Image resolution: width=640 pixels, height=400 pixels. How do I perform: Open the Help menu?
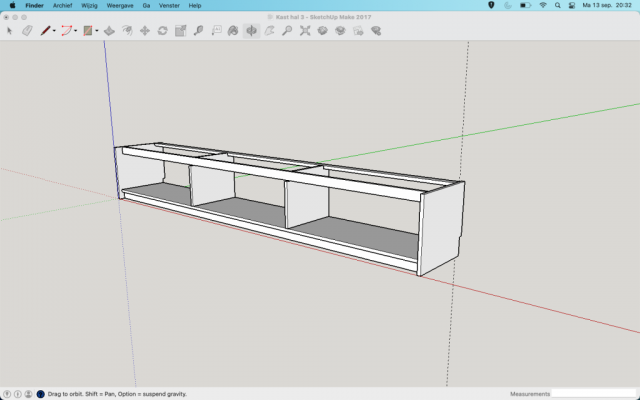click(195, 6)
